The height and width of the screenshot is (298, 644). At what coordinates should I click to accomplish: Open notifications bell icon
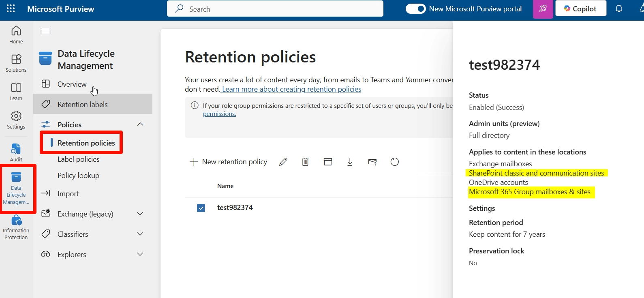coord(619,9)
